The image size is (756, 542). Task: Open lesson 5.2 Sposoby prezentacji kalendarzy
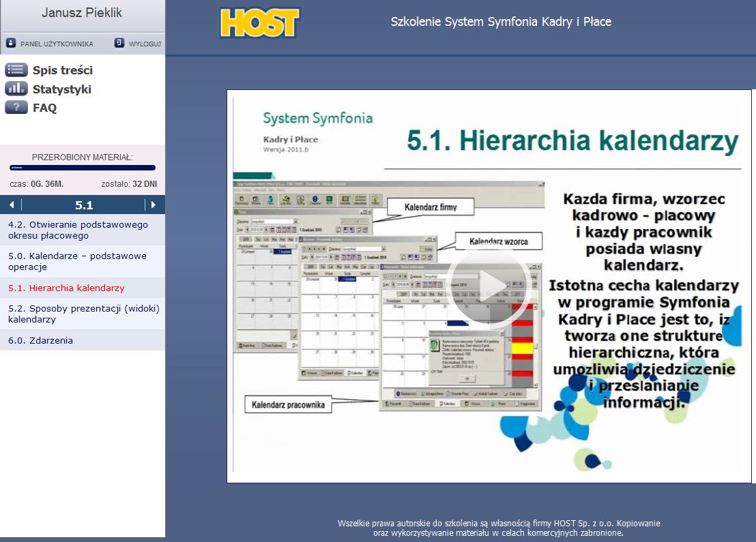coord(83,314)
